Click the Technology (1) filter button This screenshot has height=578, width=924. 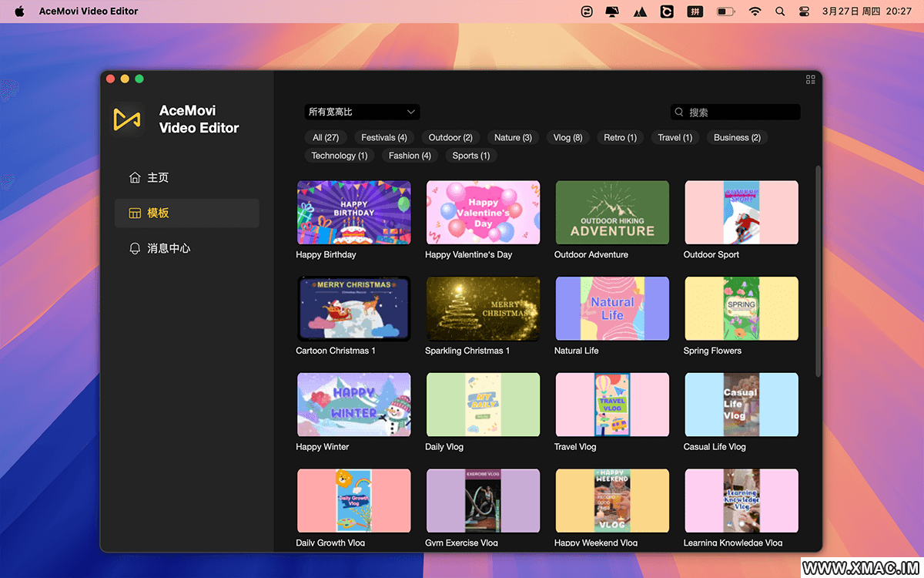pos(340,156)
